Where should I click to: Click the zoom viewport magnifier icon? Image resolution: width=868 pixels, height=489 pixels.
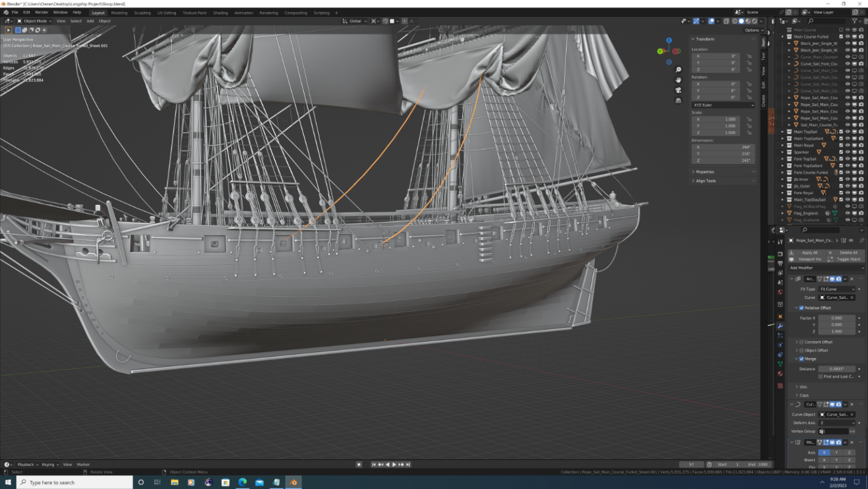(678, 70)
